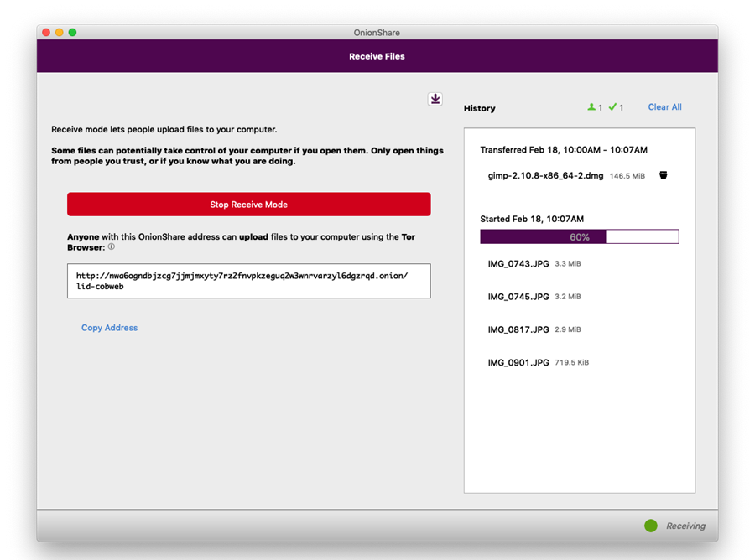Click the 60% upload progress bar
Screen dimensions: 755x560
tap(579, 236)
